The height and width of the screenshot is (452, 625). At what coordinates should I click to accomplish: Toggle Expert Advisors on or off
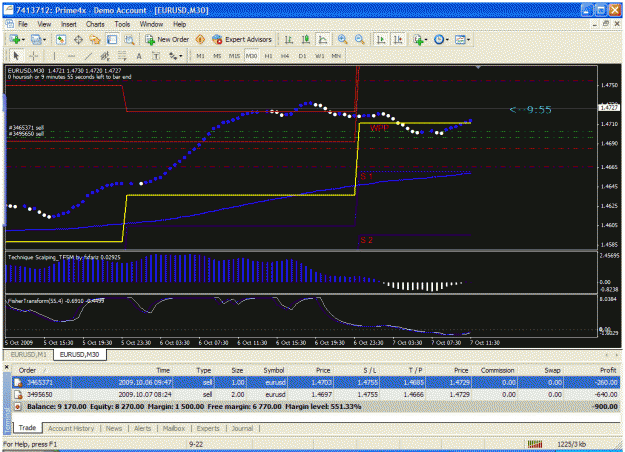(x=242, y=39)
